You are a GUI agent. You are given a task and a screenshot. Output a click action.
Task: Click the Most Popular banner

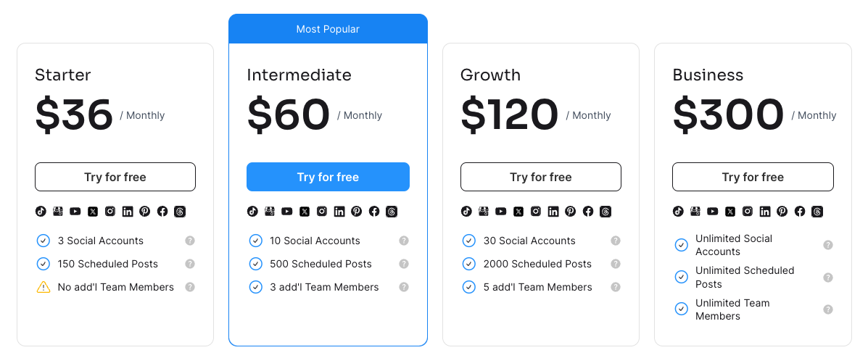click(328, 29)
